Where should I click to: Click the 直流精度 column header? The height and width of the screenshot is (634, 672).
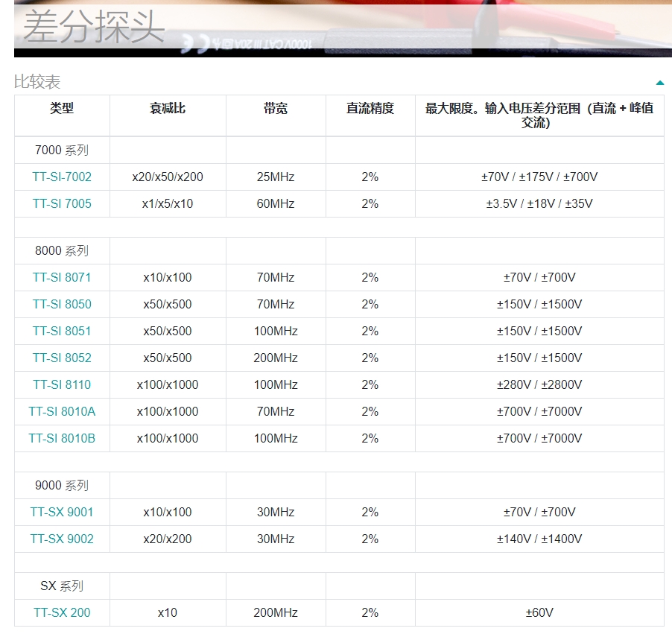pos(370,108)
